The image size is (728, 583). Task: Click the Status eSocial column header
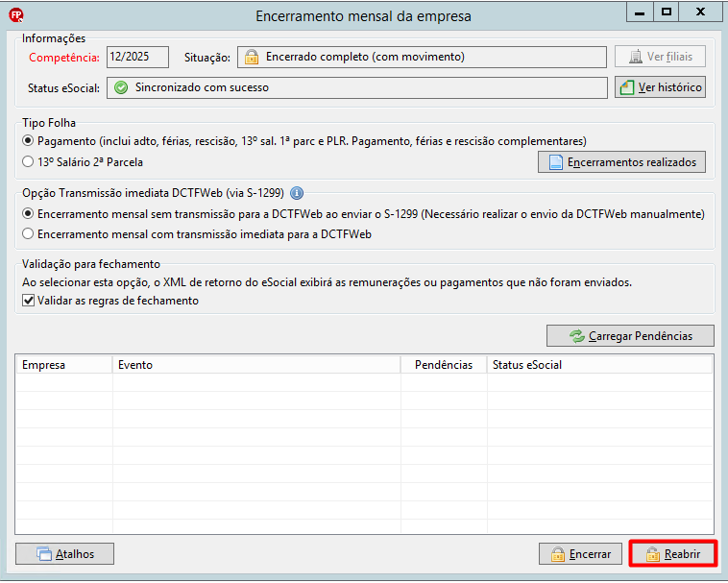point(600,365)
